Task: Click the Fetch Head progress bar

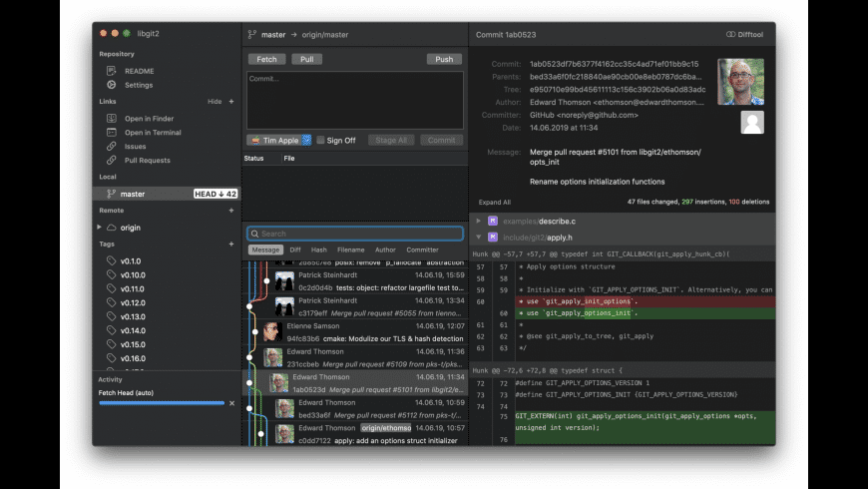Action: click(x=162, y=403)
